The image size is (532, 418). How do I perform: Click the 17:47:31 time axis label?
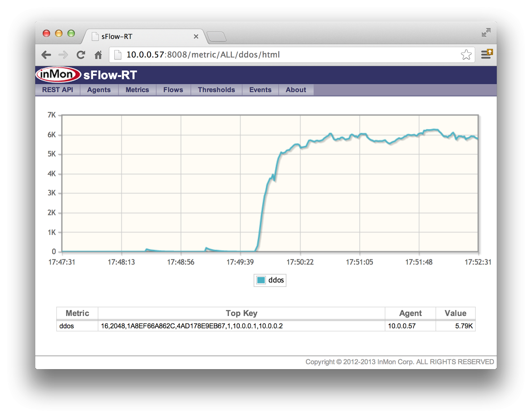(62, 262)
